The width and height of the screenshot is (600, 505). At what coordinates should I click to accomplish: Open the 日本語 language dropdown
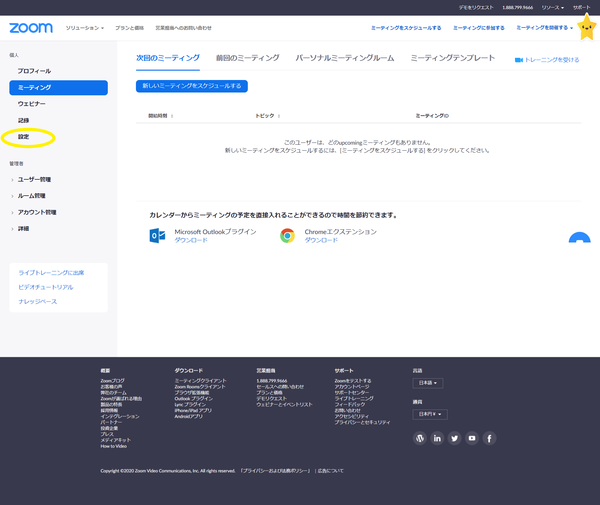(x=428, y=383)
